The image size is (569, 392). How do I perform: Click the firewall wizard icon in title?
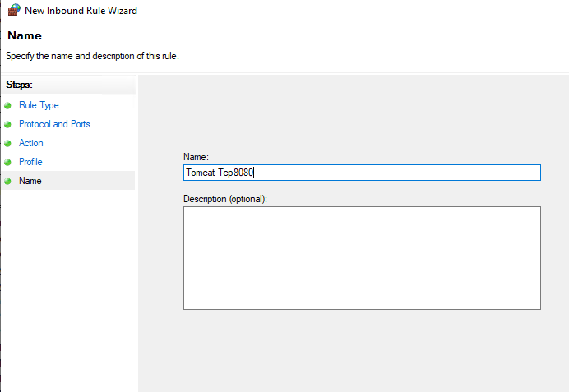point(14,10)
